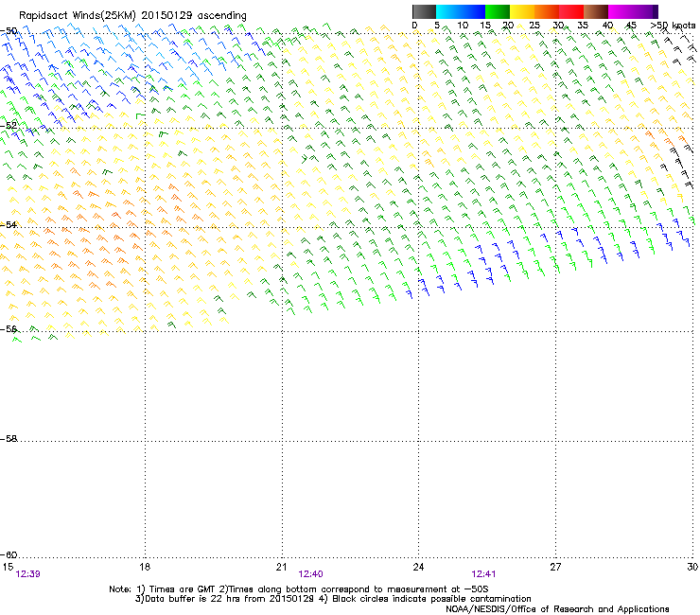
Task: Click the purple '12:40' time label
Action: click(x=310, y=574)
